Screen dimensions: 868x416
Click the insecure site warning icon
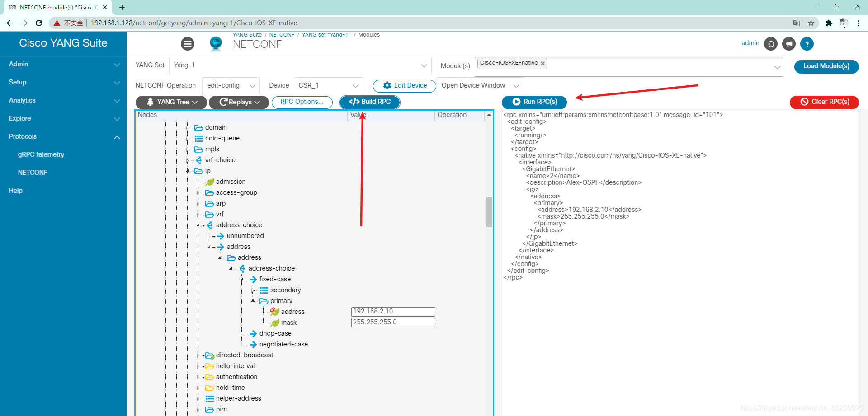point(57,23)
